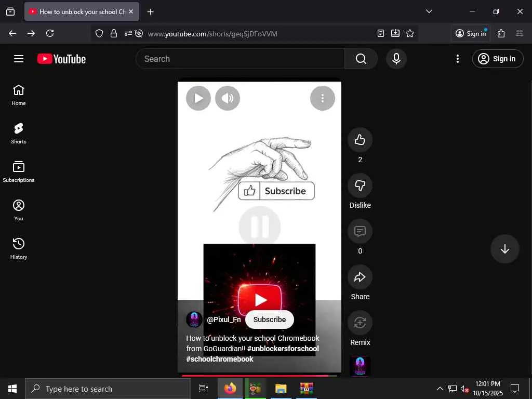Open the comments panel icon

pyautogui.click(x=360, y=231)
